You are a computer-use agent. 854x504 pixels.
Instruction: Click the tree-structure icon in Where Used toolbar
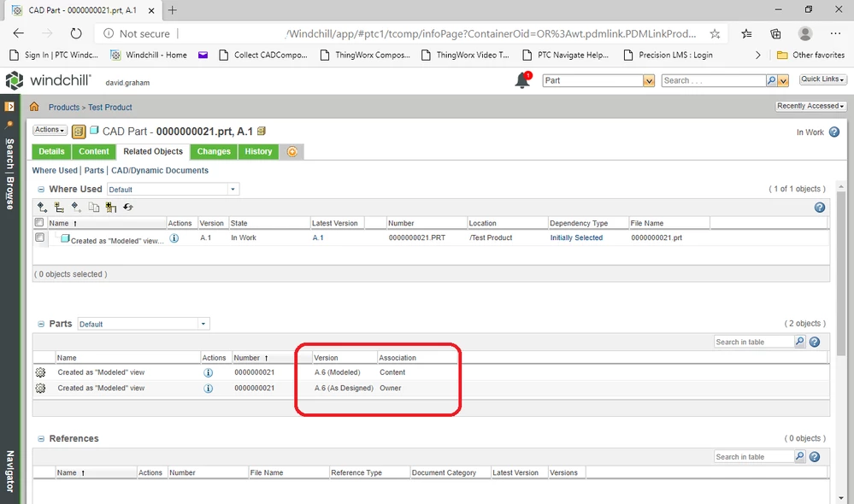click(59, 207)
